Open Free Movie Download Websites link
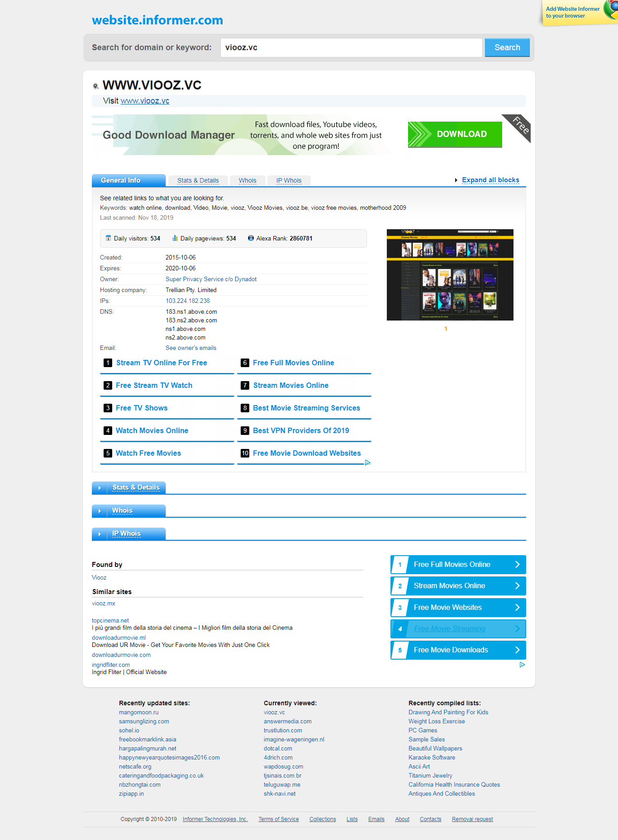This screenshot has width=618, height=840. [307, 453]
